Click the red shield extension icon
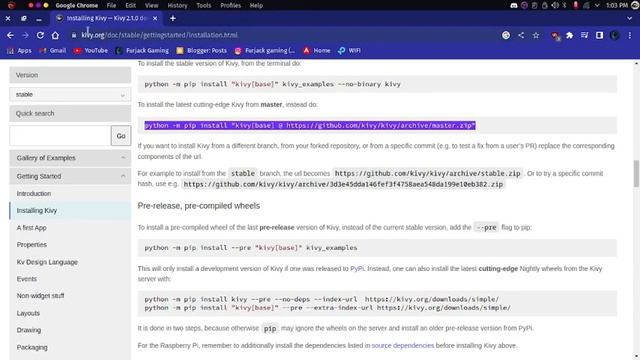Screen dimensions: 640x360 point(555,36)
